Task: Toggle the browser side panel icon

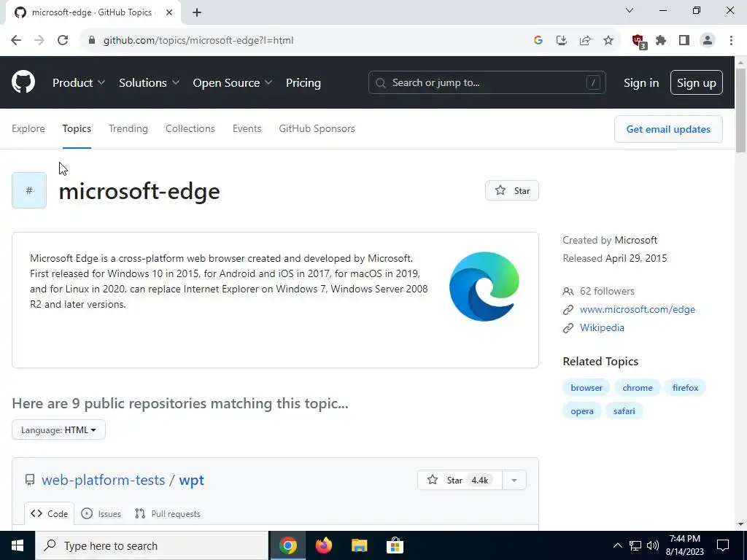Action: pos(684,41)
